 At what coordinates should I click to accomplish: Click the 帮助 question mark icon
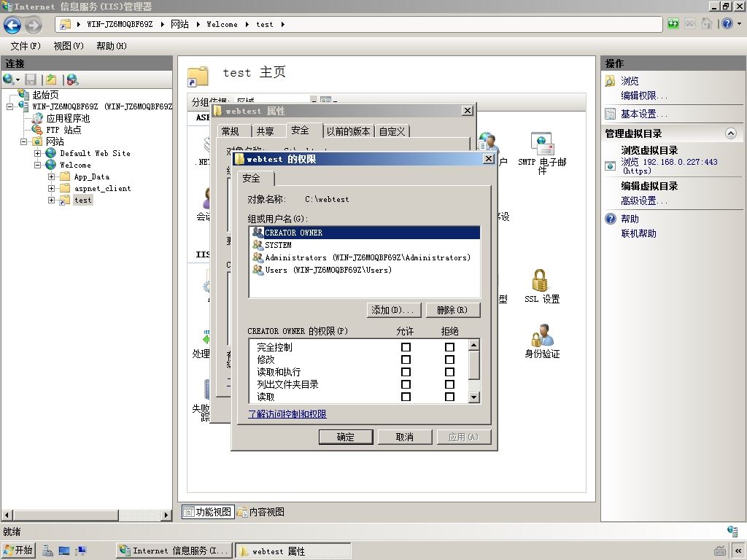[x=611, y=219]
